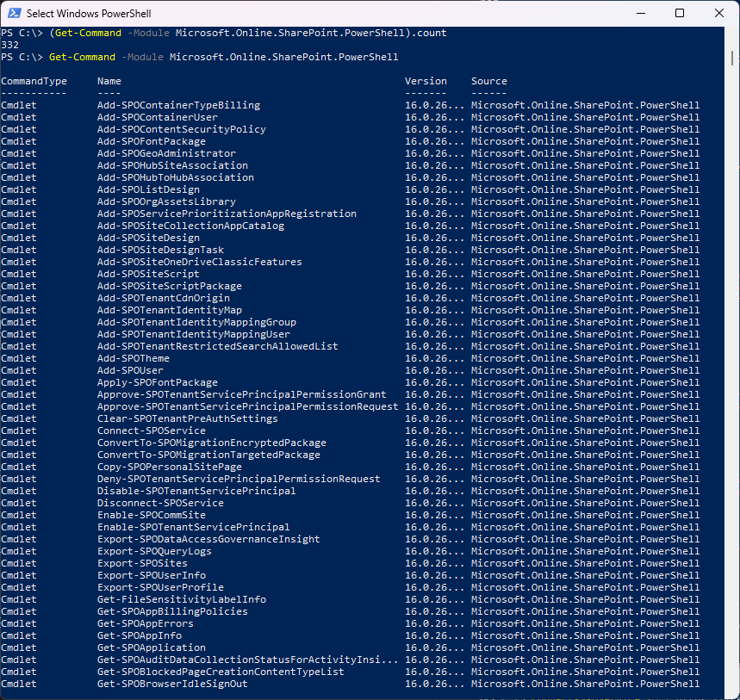The image size is (740, 700).
Task: Click Add-SPOSiteOneDriveClassicFeatures cmdlet name
Action: tap(200, 262)
